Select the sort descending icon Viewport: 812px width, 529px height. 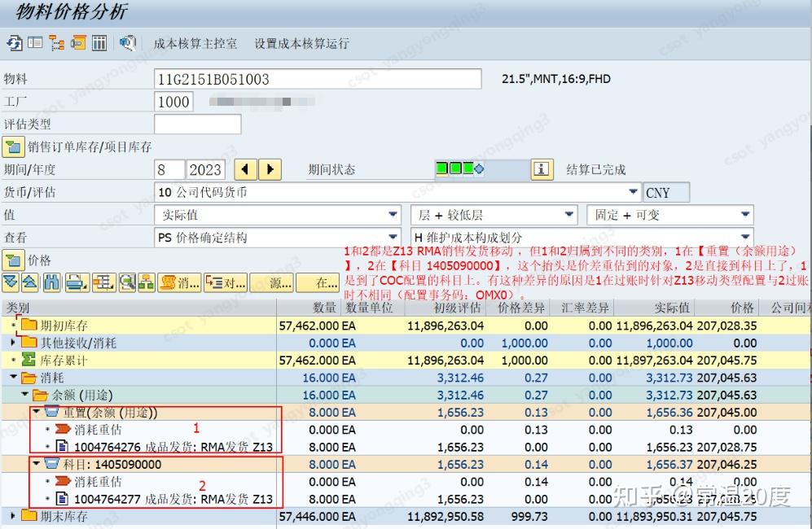click(11, 281)
